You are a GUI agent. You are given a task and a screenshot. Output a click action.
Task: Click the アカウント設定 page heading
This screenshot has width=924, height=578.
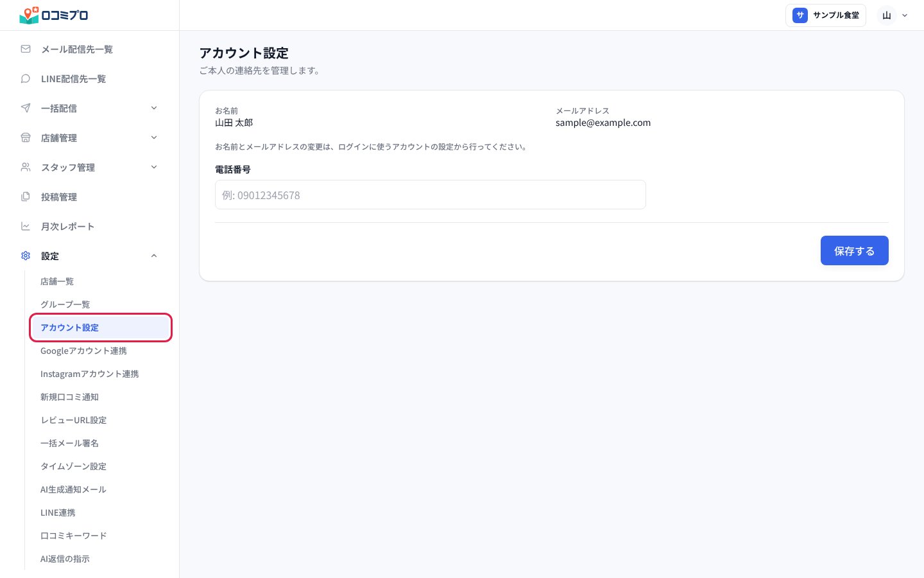[x=244, y=53]
